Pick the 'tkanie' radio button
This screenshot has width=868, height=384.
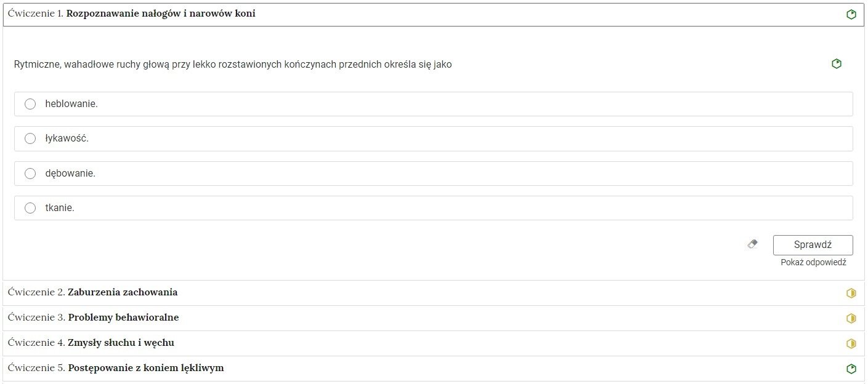pos(30,208)
